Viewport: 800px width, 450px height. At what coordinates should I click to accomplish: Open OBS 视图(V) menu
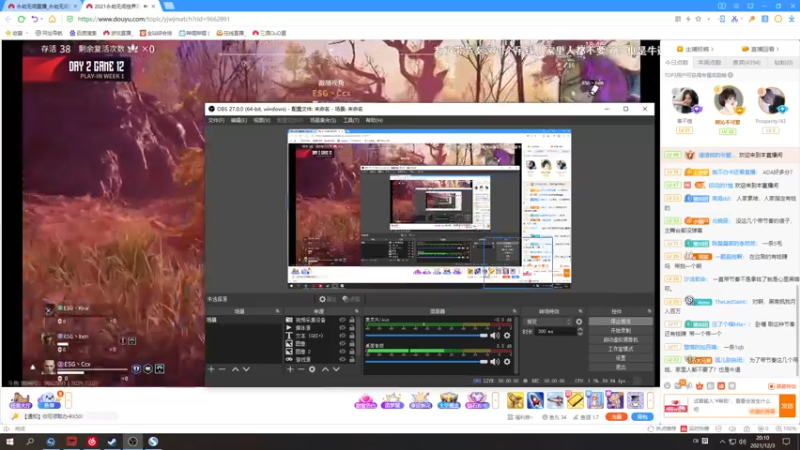(261, 120)
